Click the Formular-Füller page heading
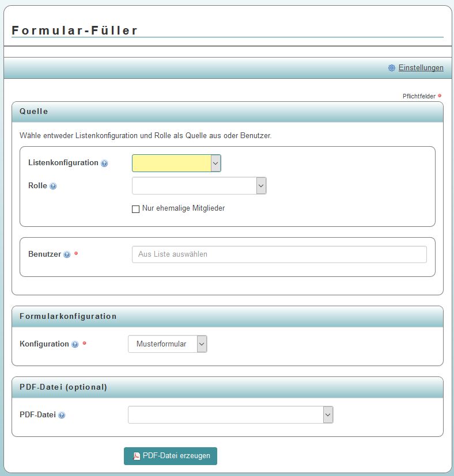 [x=75, y=31]
